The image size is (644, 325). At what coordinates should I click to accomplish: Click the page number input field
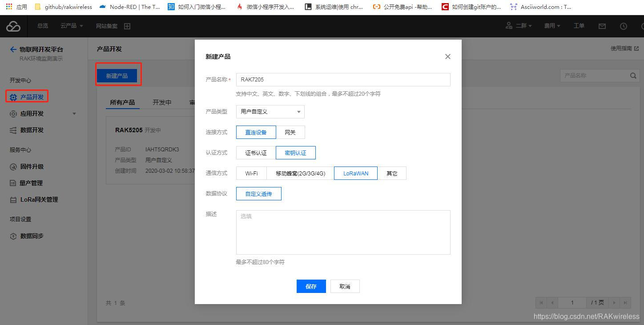[x=572, y=303]
